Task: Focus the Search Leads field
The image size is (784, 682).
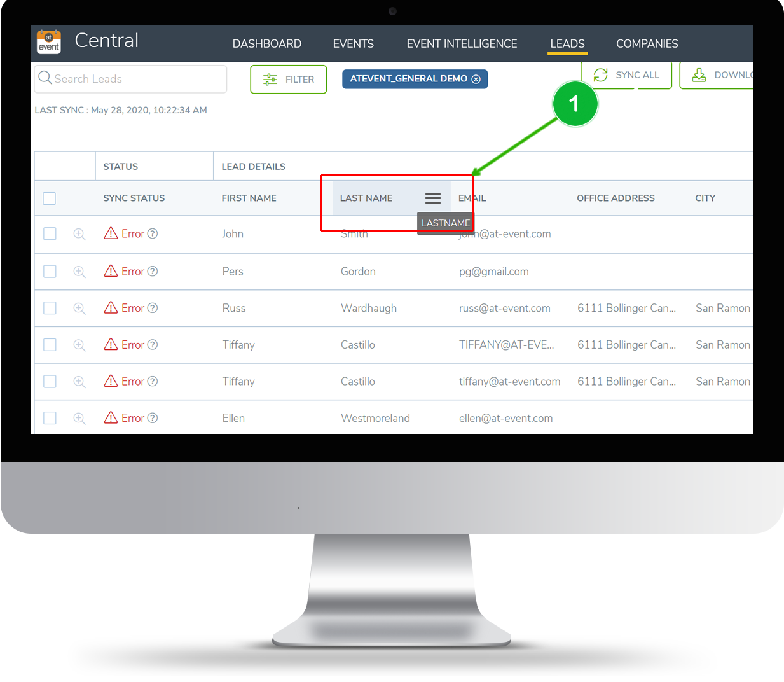Action: (130, 79)
